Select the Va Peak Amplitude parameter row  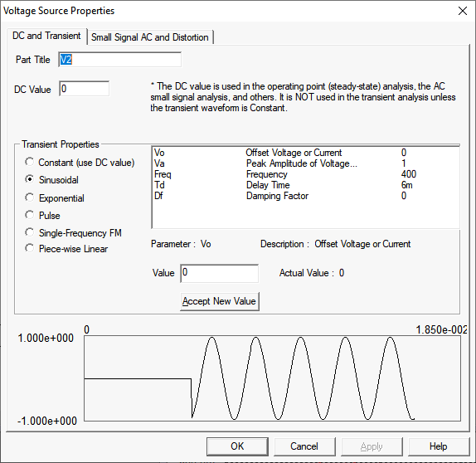(x=305, y=163)
